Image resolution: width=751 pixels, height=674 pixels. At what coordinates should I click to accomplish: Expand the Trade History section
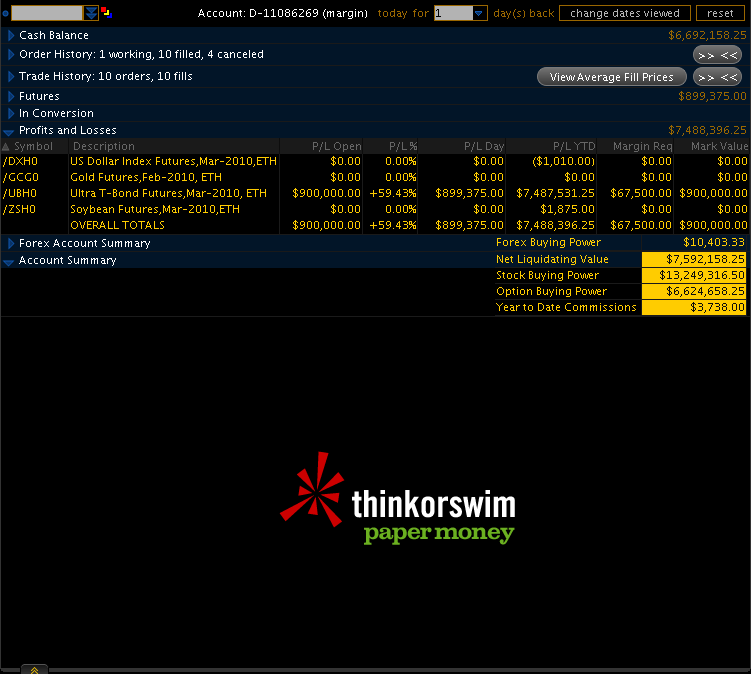click(x=11, y=76)
